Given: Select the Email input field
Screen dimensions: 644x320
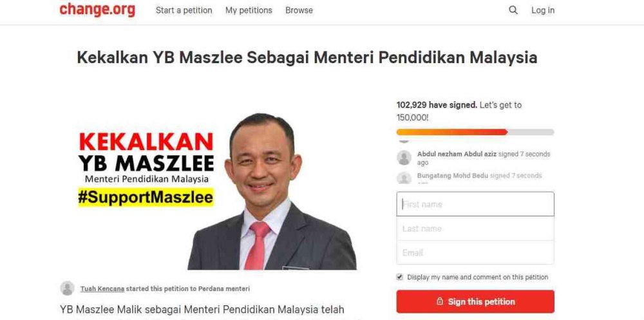Looking at the screenshot, I should pyautogui.click(x=475, y=252).
